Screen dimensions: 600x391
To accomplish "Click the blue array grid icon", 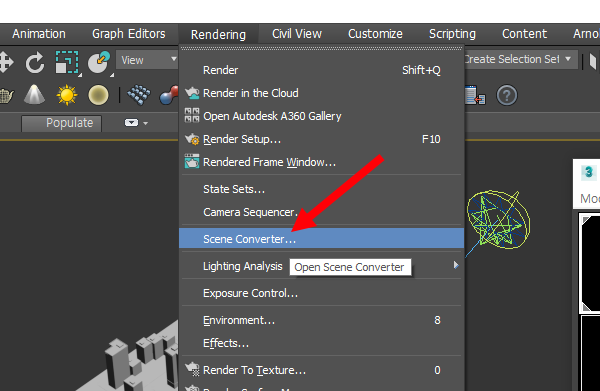I will pos(139,95).
